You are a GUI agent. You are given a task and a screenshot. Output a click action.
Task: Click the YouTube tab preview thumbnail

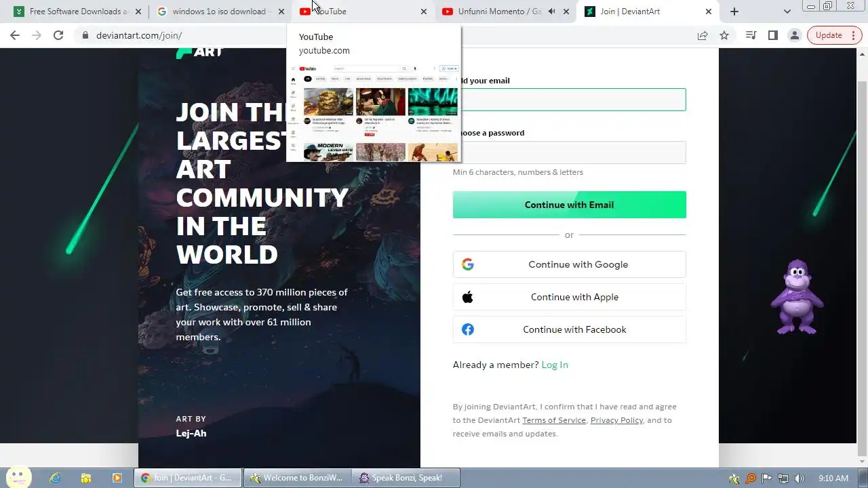pyautogui.click(x=374, y=112)
